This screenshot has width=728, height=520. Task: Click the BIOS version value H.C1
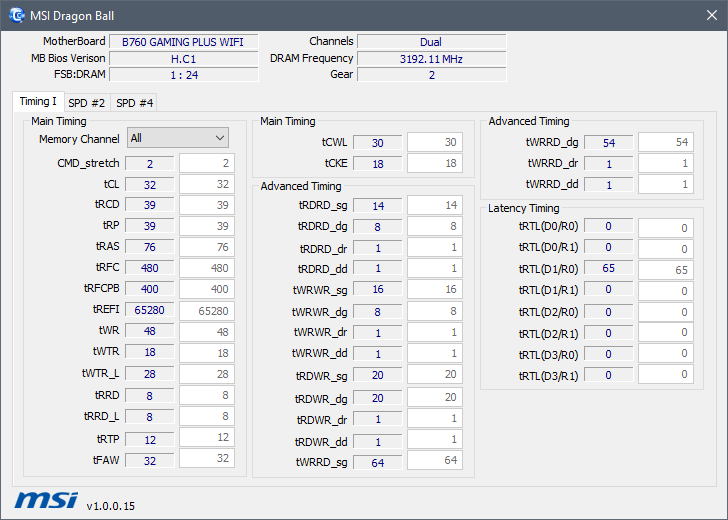(183, 58)
